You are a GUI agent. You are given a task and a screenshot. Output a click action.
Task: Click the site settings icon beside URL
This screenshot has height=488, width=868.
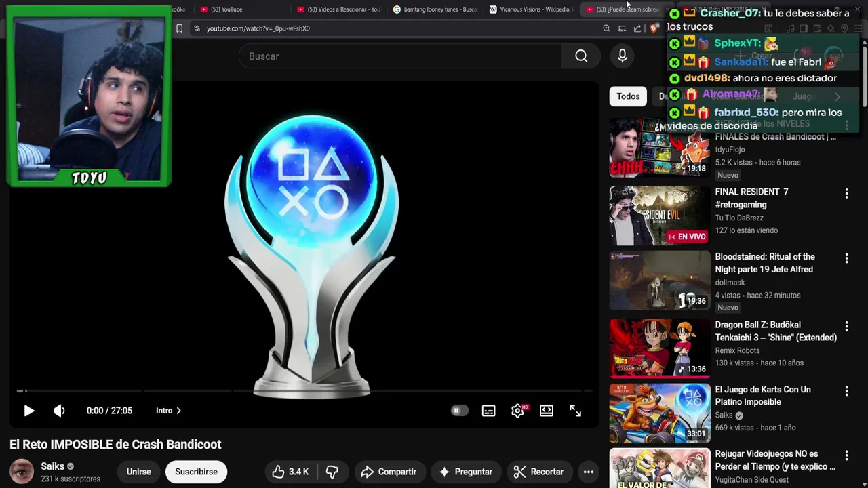tap(197, 28)
